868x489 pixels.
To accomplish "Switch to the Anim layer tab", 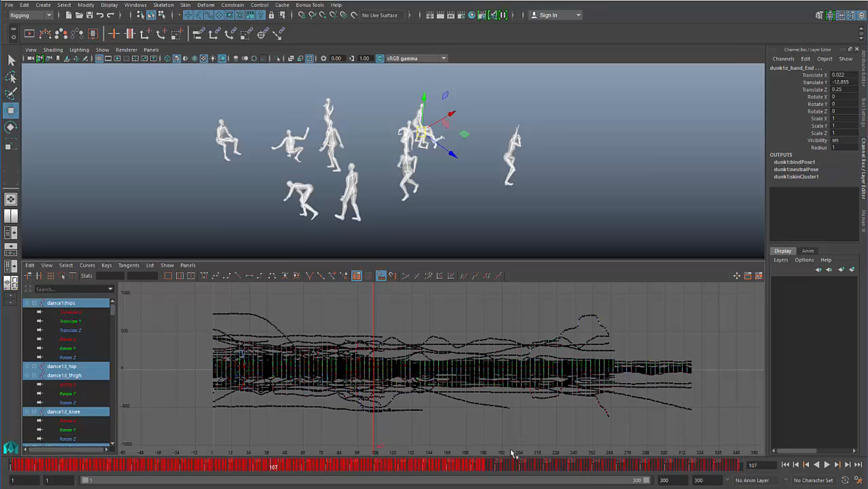I will [807, 251].
